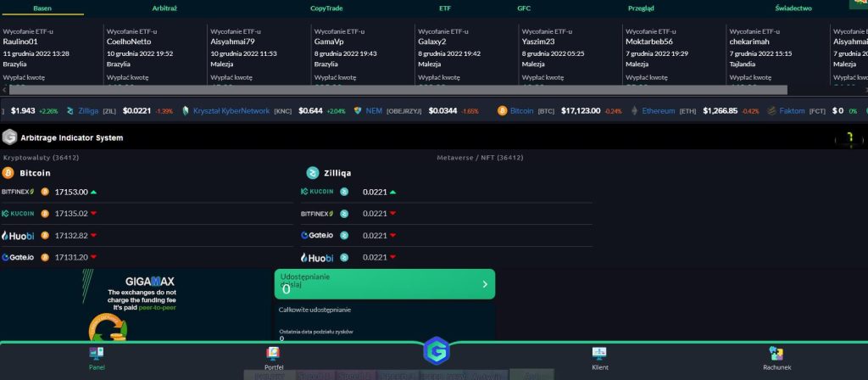Open the Klient icon in bottom bar
868x380 pixels.
click(x=599, y=354)
